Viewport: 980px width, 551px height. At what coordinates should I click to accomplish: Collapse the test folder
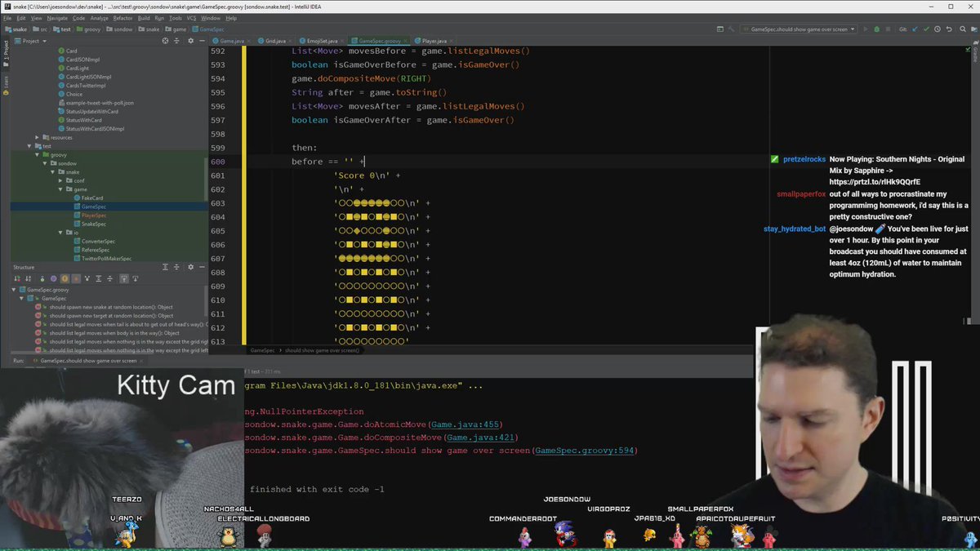tap(29, 146)
